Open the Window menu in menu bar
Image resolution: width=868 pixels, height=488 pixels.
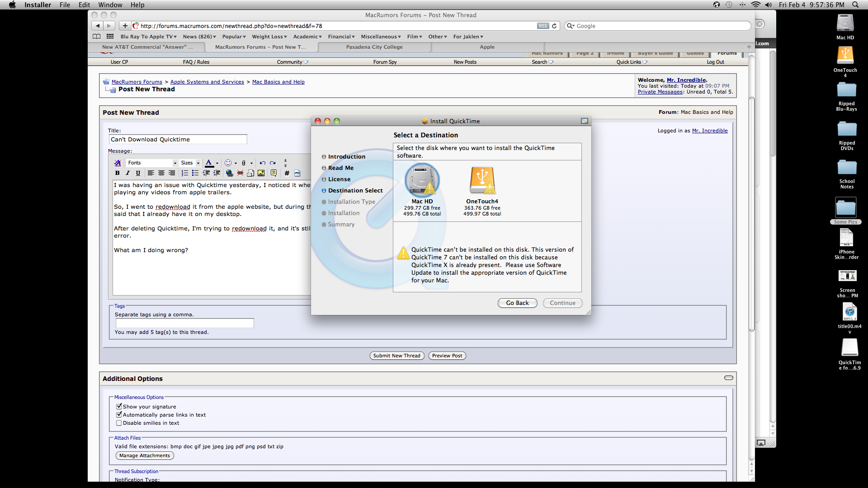pos(110,5)
